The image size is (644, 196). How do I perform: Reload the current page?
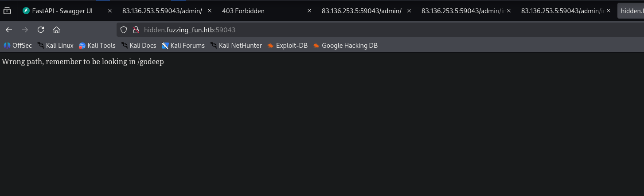pos(41,30)
